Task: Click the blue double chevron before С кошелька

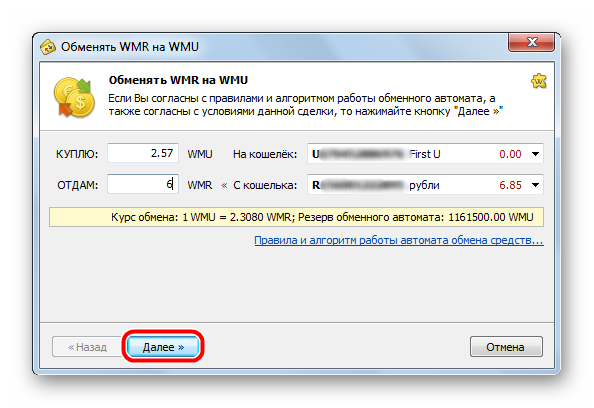Action: point(224,185)
